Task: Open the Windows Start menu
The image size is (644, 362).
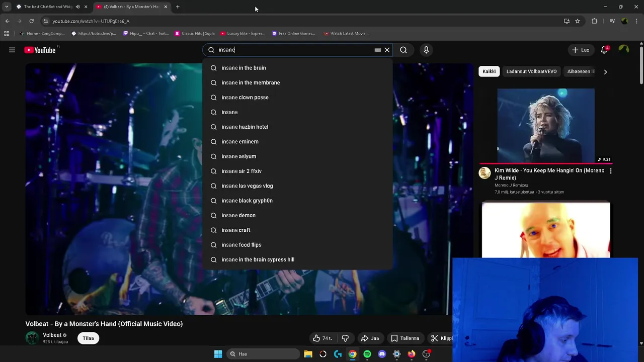Action: pos(218,354)
